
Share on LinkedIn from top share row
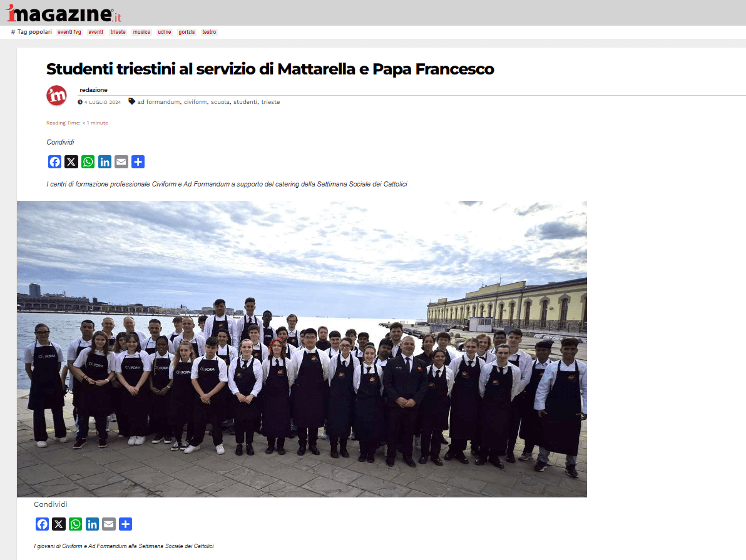pyautogui.click(x=105, y=162)
